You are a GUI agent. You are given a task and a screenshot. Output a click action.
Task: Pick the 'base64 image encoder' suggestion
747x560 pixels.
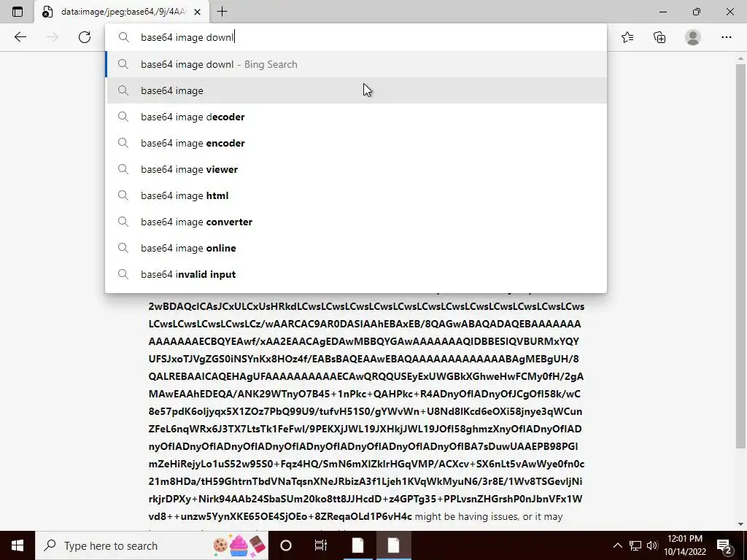tap(356, 143)
